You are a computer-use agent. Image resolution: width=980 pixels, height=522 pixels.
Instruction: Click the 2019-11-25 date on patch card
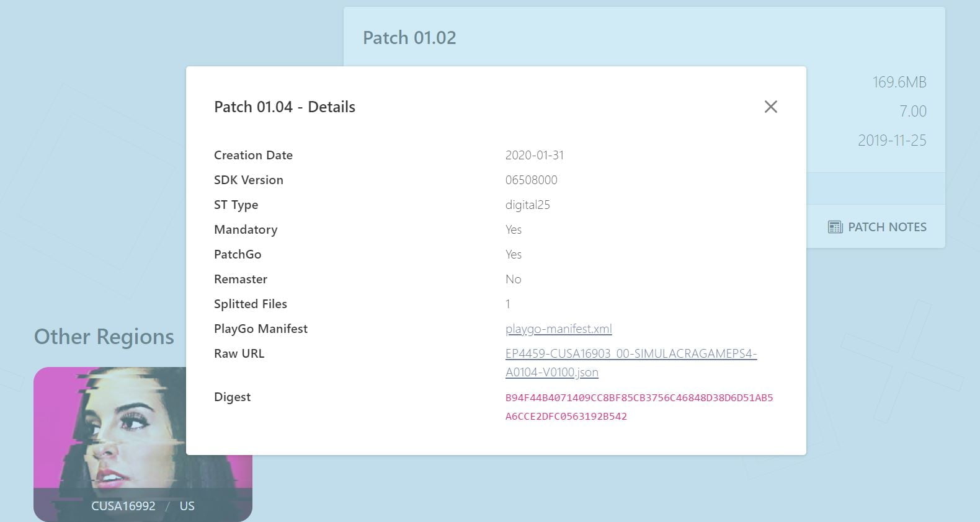click(x=891, y=140)
